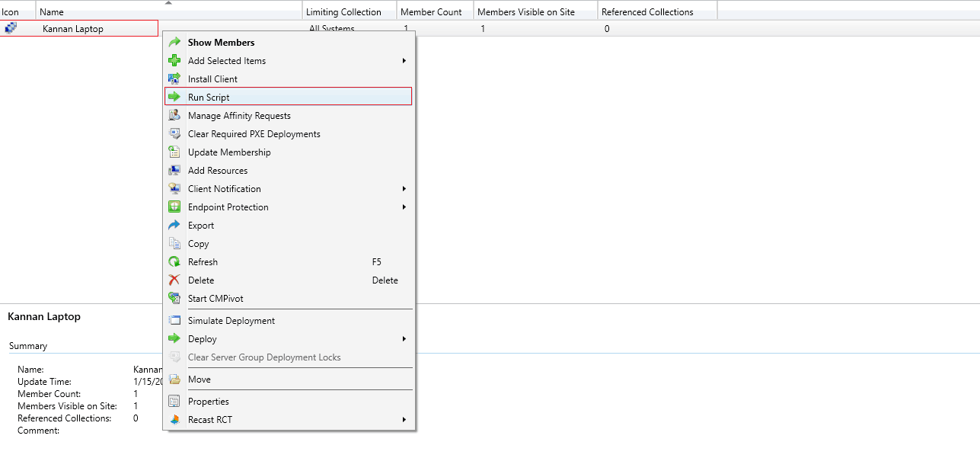This screenshot has width=980, height=458.
Task: Click the red Delete X icon
Action: (174, 280)
